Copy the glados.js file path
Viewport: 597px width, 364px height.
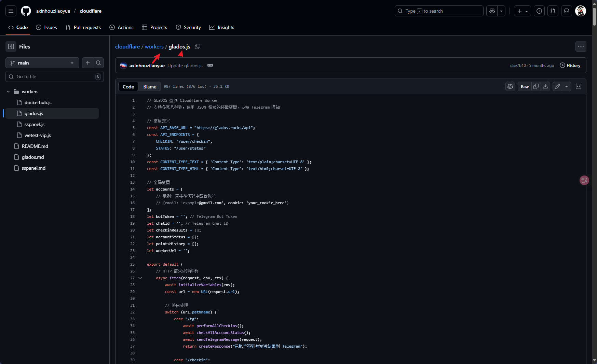[198, 46]
